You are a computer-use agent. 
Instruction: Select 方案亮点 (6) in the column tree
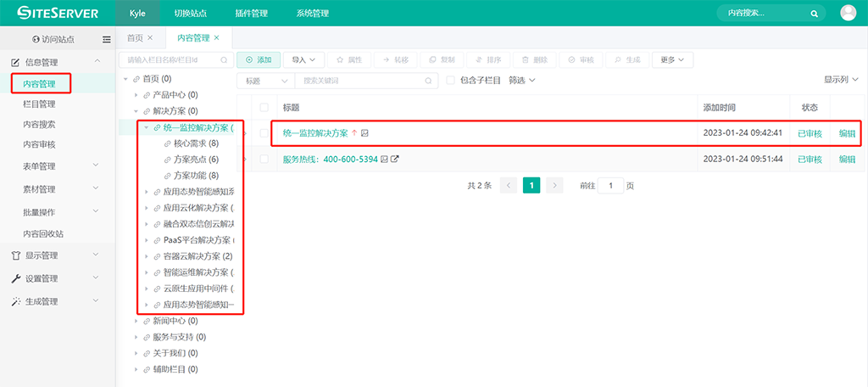click(x=196, y=160)
